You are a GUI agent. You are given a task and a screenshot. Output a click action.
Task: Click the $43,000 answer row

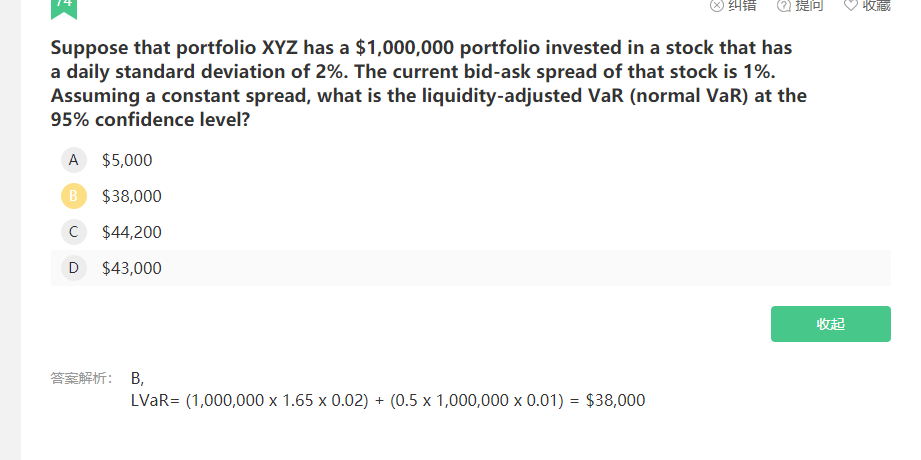(x=470, y=268)
